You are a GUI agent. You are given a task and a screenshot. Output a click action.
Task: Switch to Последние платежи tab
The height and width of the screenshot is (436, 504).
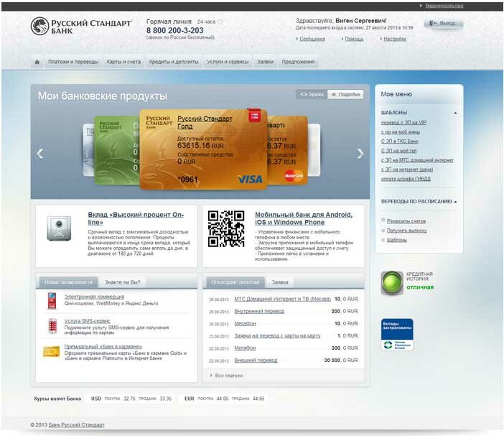(x=235, y=282)
